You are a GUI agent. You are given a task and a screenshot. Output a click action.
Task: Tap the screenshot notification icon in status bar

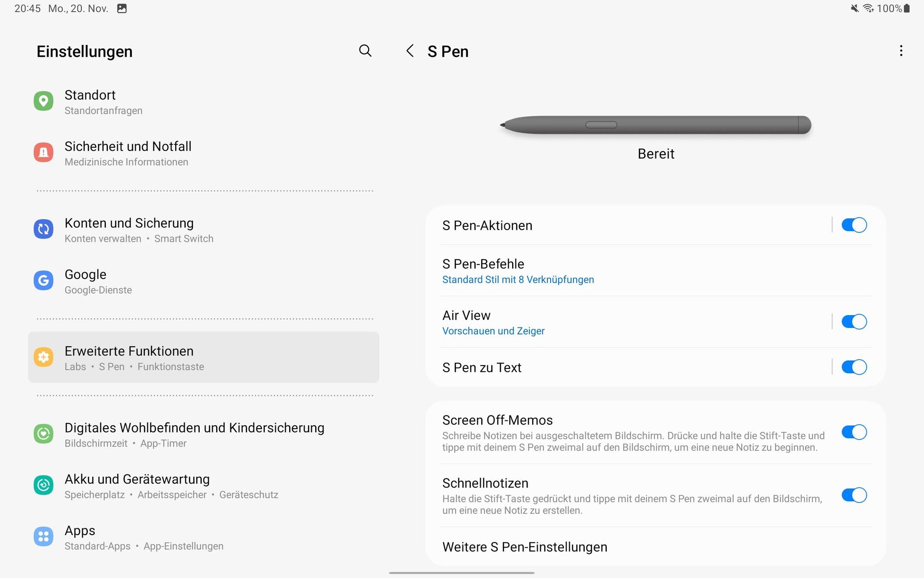122,9
